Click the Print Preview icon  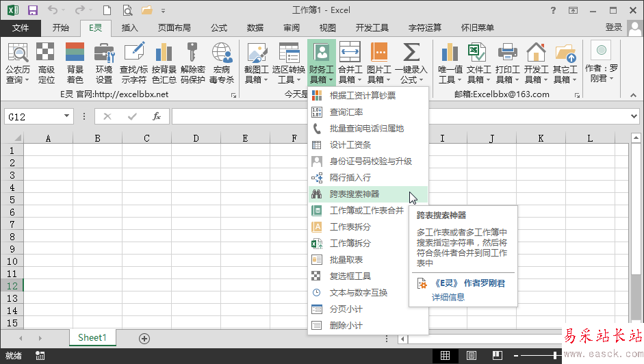(128, 10)
